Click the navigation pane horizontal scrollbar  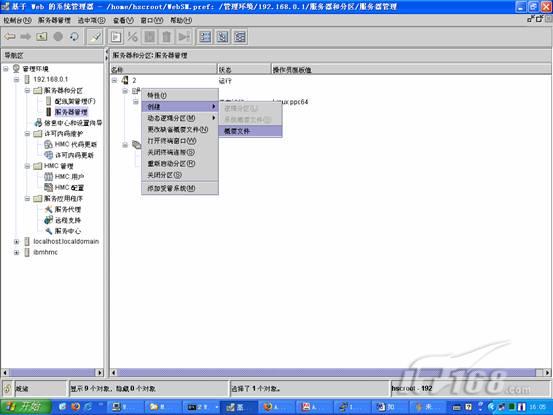pyautogui.click(x=52, y=372)
